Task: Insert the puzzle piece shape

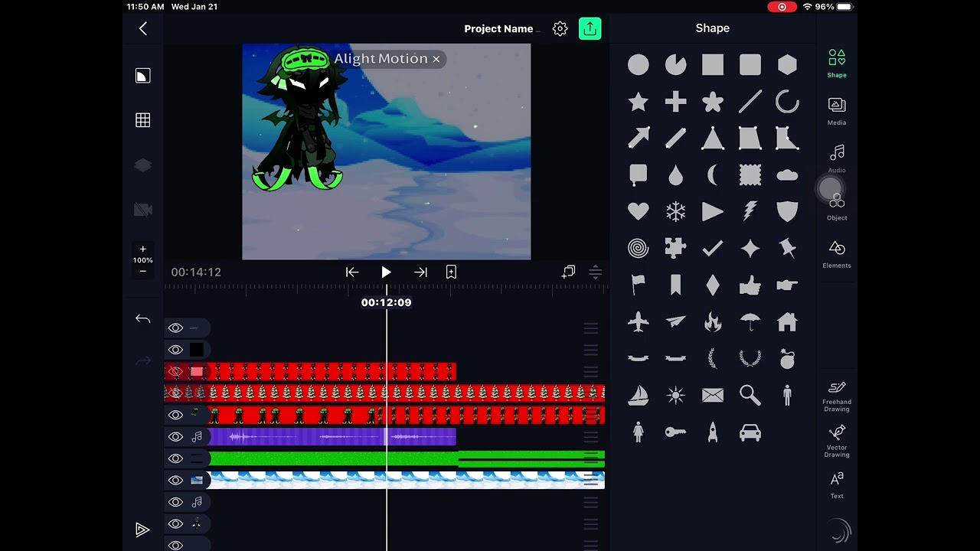Action: pos(675,248)
